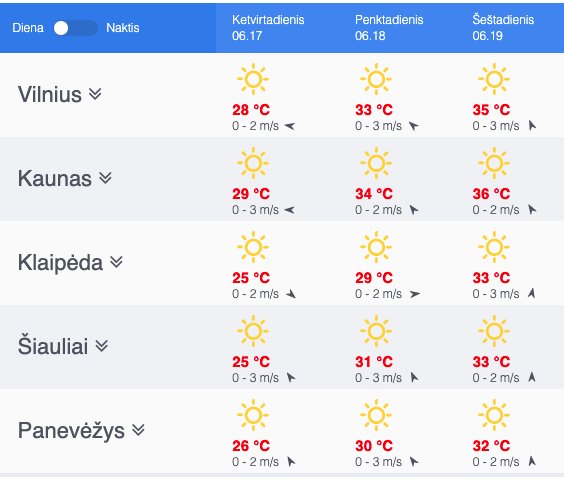564x477 pixels.
Task: Click Panevėžys sun icon for Šeštadienis
Action: 494,415
